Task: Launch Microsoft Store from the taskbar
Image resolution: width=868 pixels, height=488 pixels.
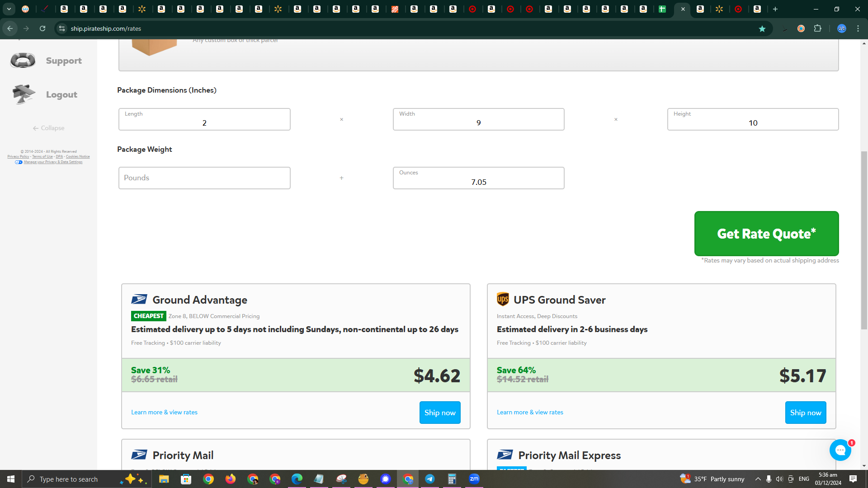Action: (186, 479)
